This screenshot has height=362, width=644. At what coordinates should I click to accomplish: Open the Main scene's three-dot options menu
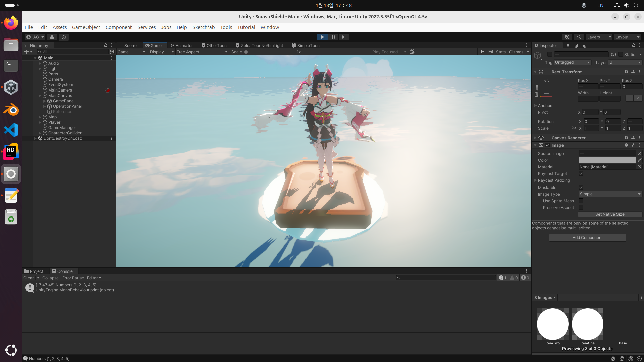(x=112, y=58)
